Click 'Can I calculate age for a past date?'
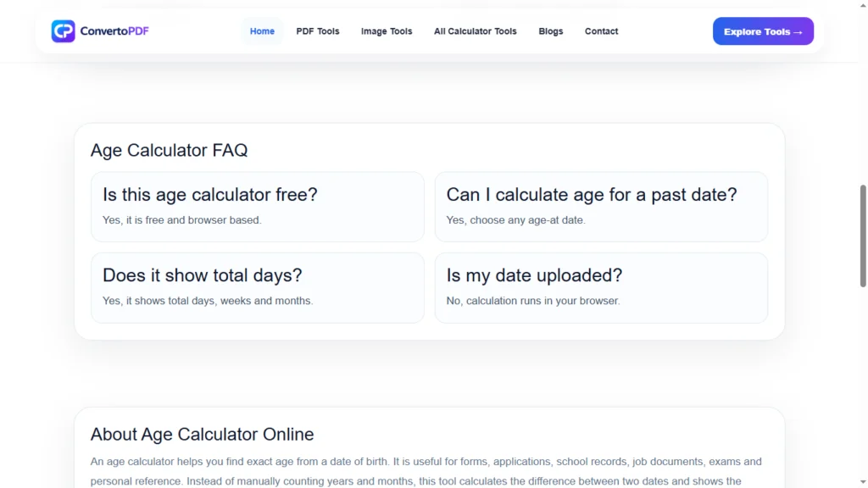 pos(591,194)
